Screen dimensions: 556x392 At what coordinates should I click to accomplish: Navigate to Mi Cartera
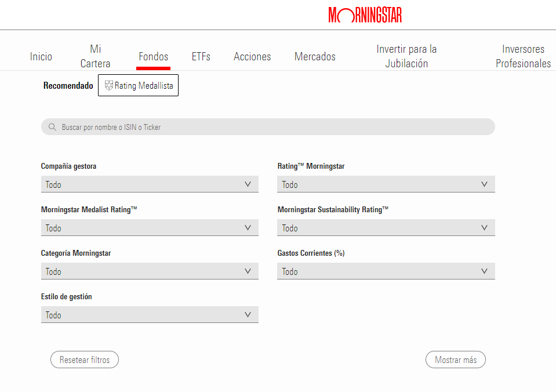click(95, 56)
